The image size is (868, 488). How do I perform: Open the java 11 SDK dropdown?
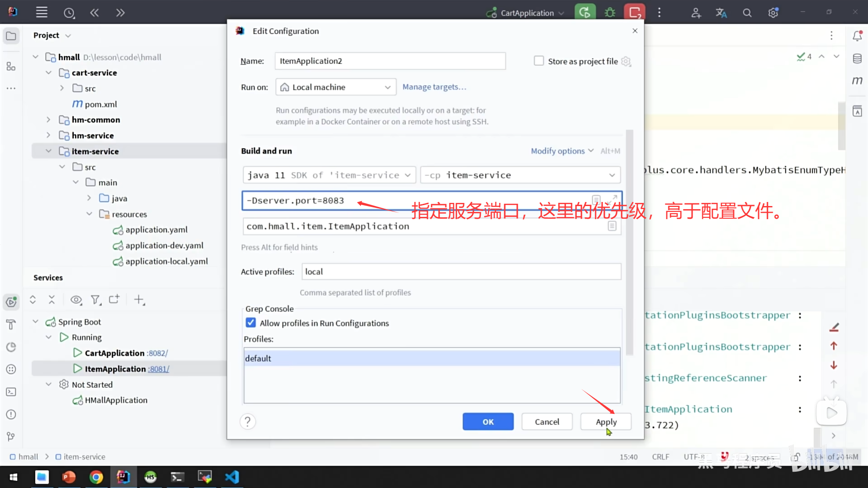click(x=329, y=175)
